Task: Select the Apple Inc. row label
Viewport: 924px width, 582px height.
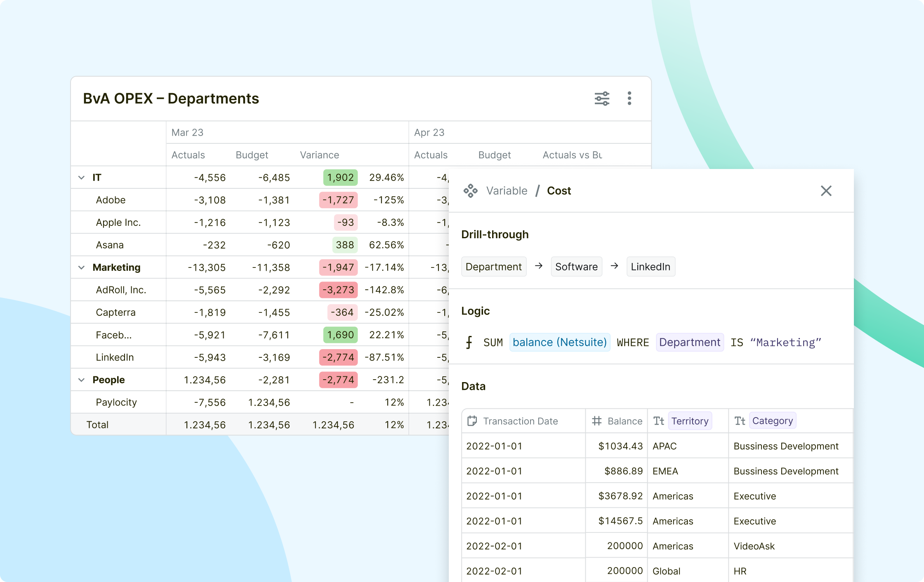Action: tap(118, 223)
